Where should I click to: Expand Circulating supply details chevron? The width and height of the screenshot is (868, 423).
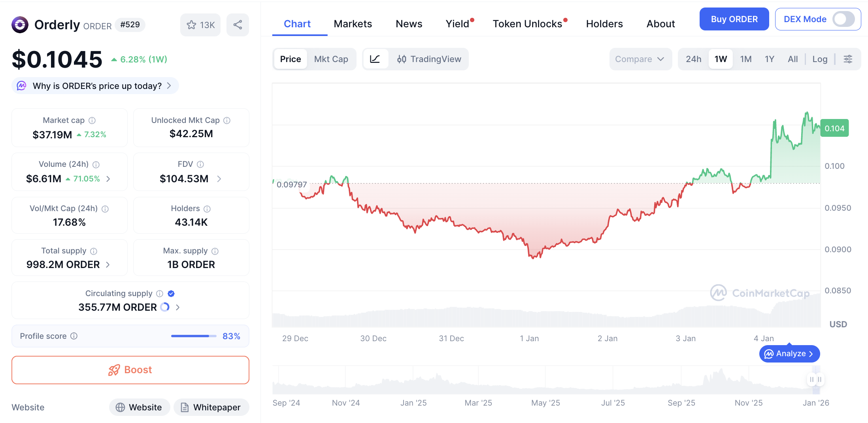(x=178, y=307)
